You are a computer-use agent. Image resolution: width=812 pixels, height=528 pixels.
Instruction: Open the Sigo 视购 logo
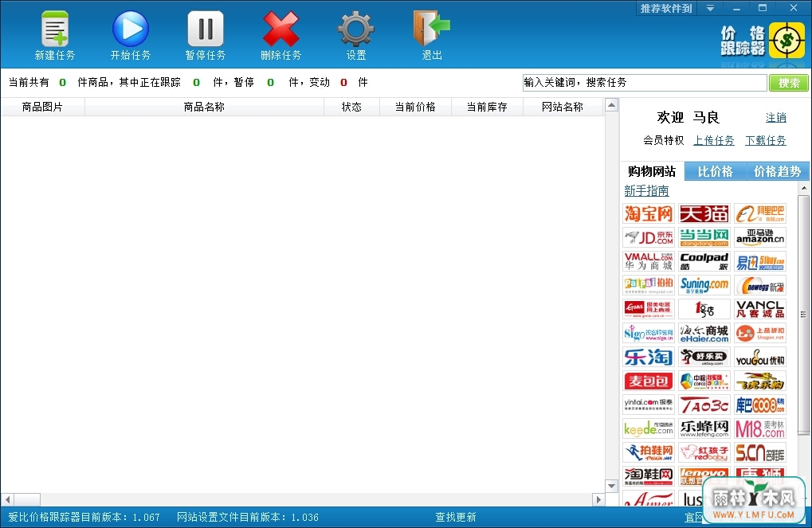[649, 333]
